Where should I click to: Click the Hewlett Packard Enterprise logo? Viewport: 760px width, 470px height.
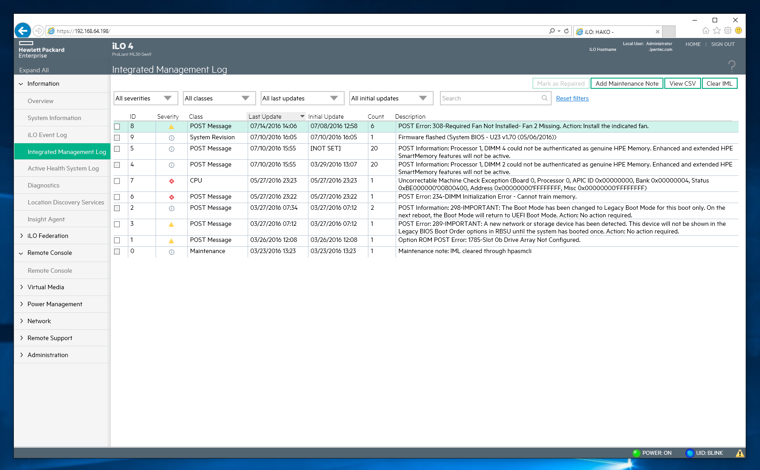(41, 50)
